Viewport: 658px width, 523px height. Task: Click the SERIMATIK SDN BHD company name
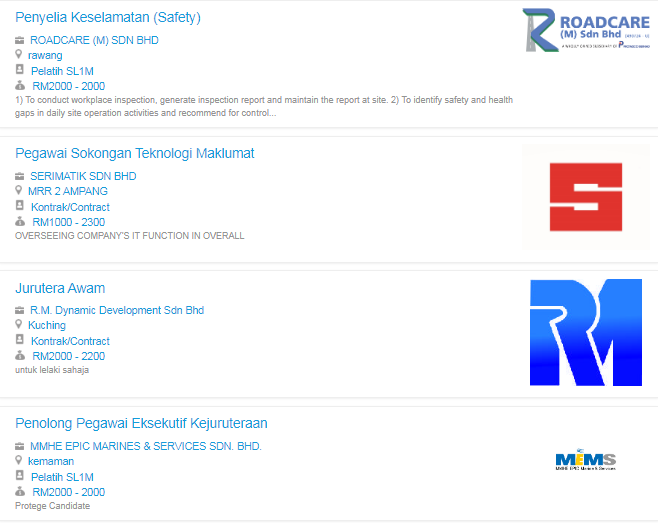(x=83, y=176)
